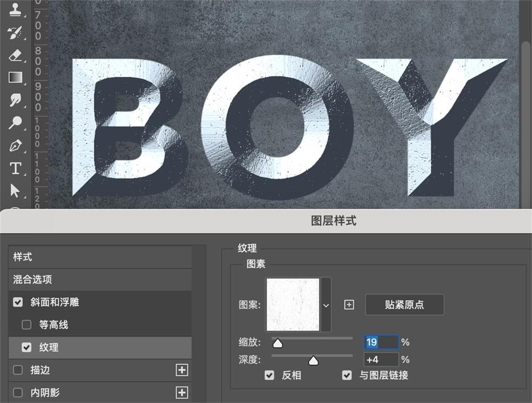Add another 内阴影 effect with plus icon
This screenshot has width=532, height=403.
click(x=182, y=392)
